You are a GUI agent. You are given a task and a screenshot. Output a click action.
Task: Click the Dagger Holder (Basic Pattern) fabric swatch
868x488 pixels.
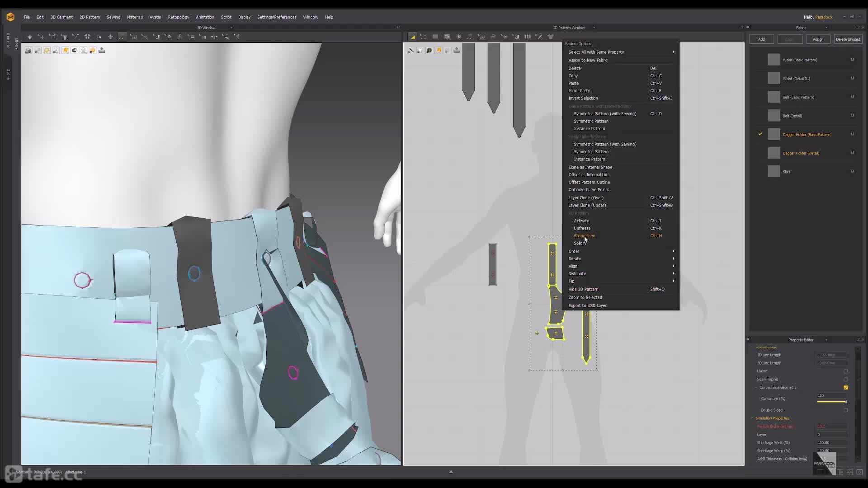pyautogui.click(x=774, y=134)
